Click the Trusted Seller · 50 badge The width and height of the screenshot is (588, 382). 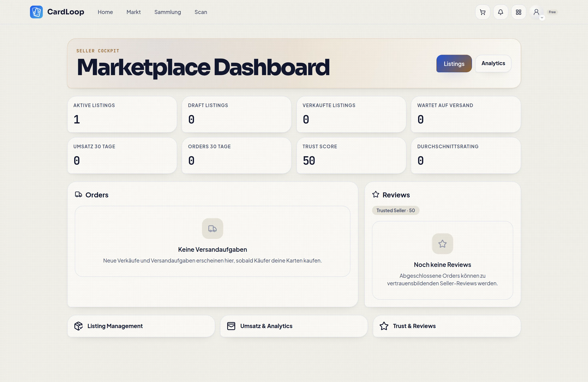point(396,211)
